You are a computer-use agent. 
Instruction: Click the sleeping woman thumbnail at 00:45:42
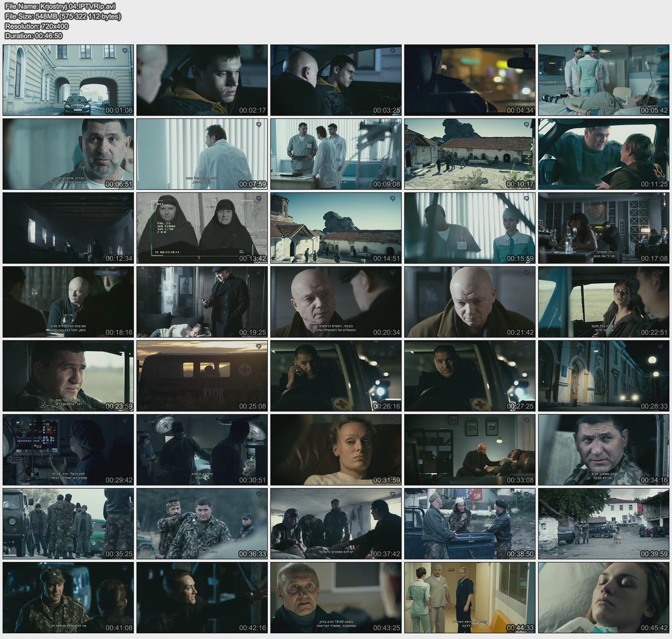[x=603, y=598]
